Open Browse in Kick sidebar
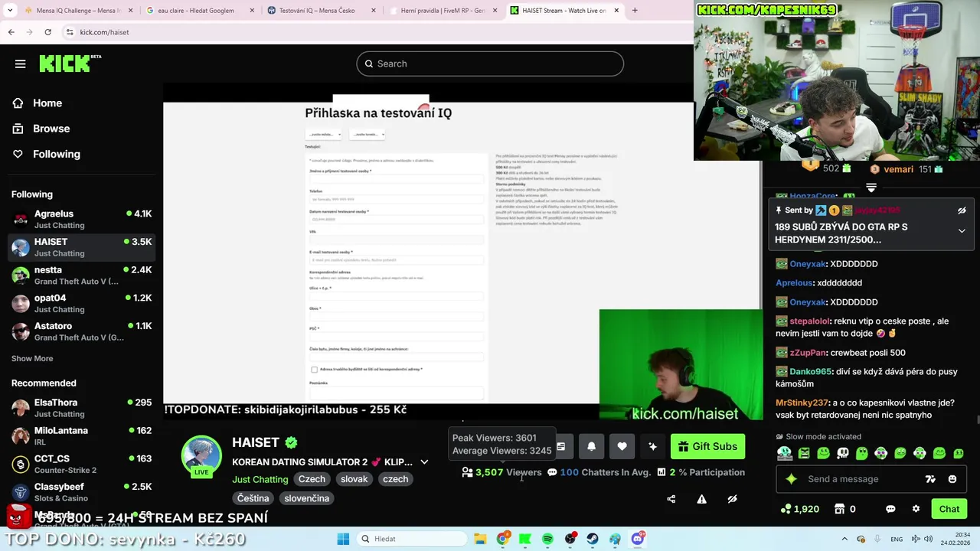 51,129
